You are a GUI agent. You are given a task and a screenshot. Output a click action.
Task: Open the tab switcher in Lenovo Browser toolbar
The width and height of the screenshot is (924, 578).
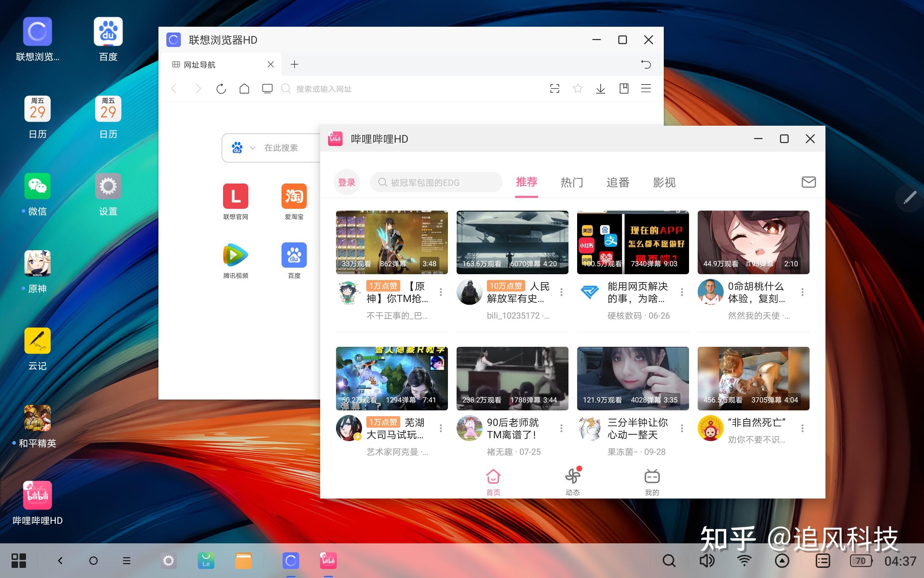pyautogui.click(x=267, y=89)
